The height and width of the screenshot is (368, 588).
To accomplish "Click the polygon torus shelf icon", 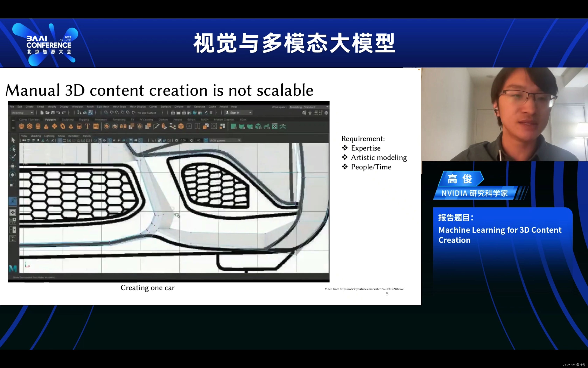I will [63, 126].
